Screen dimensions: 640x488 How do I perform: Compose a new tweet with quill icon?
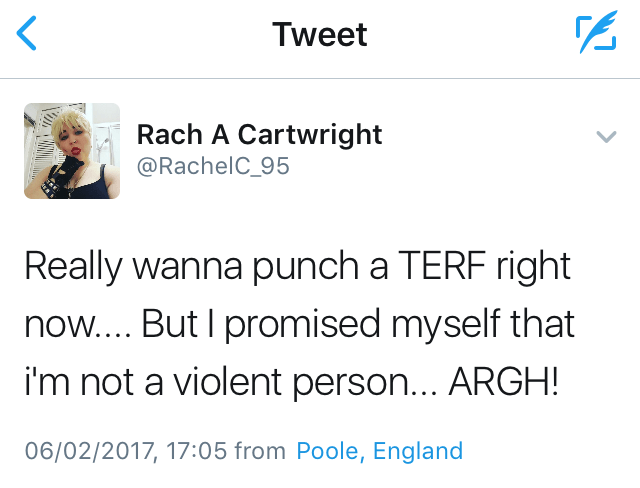pyautogui.click(x=596, y=35)
